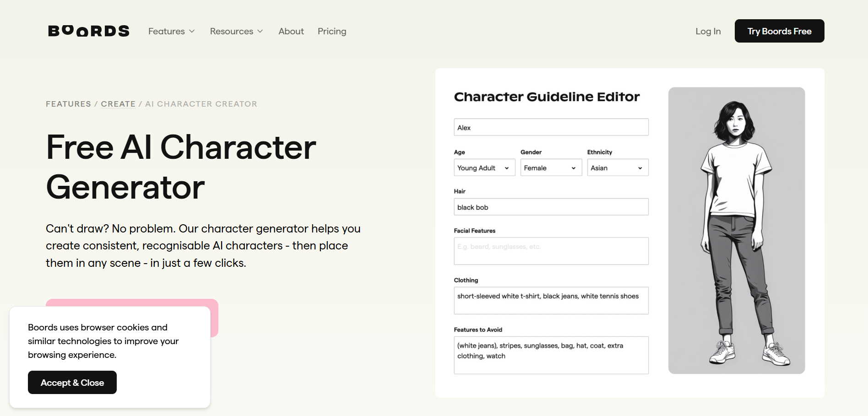Click the Features to Avoid text box
Viewport: 868px width, 416px height.
pos(551,355)
